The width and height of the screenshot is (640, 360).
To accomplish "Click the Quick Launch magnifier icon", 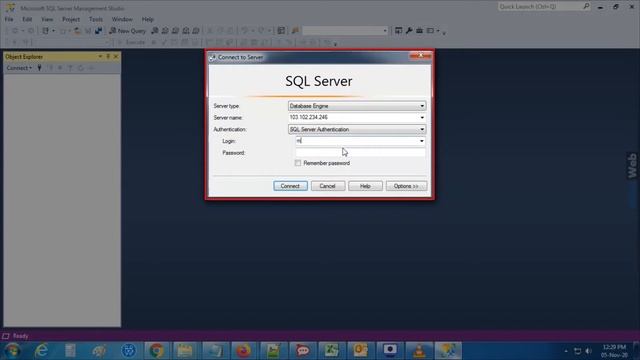I will (x=586, y=6).
